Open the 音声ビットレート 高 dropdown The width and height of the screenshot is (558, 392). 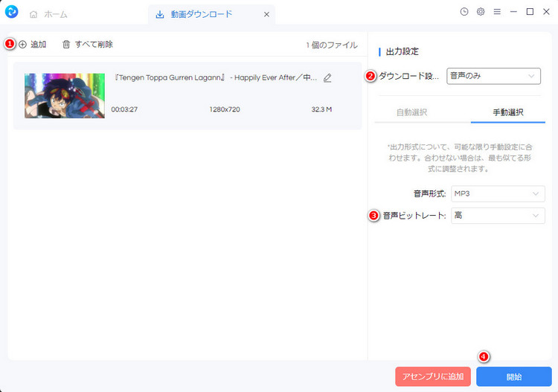click(x=498, y=216)
